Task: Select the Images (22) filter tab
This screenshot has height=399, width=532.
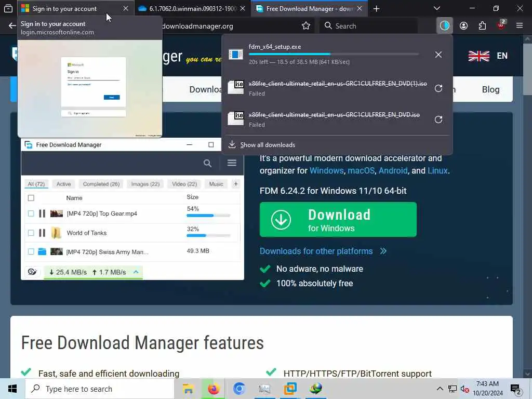Action: 145,184
